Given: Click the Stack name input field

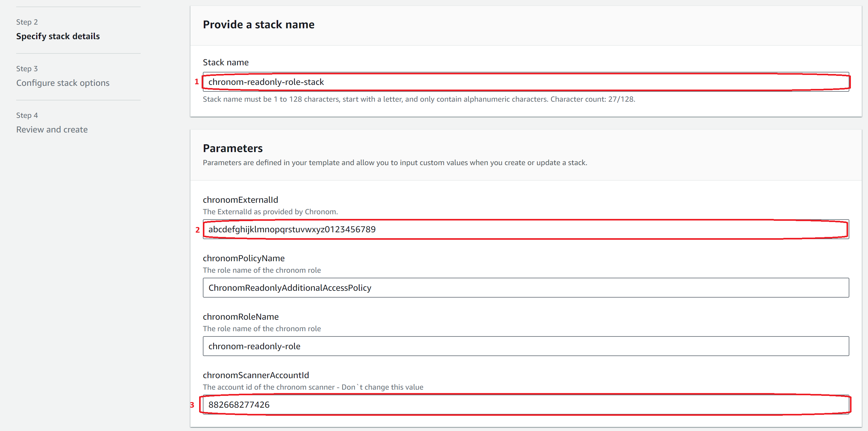Looking at the screenshot, I should tap(526, 82).
